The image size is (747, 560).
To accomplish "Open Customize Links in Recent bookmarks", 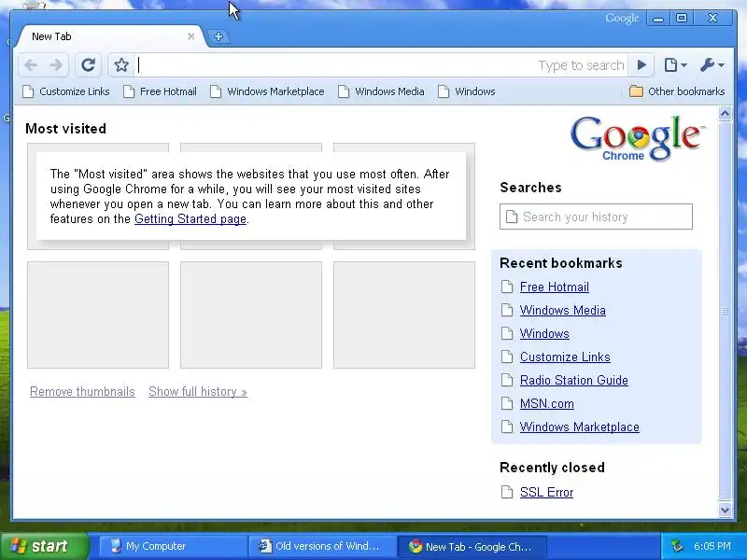I will [565, 357].
